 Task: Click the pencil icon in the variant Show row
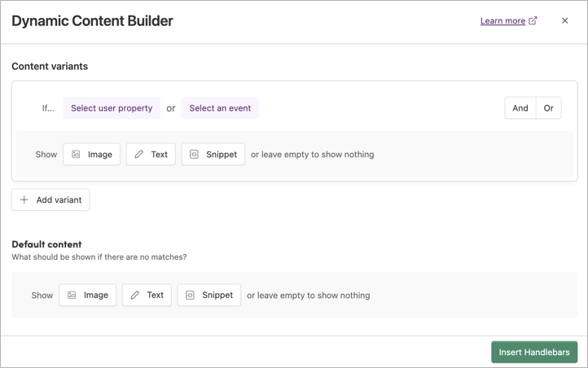coord(138,155)
